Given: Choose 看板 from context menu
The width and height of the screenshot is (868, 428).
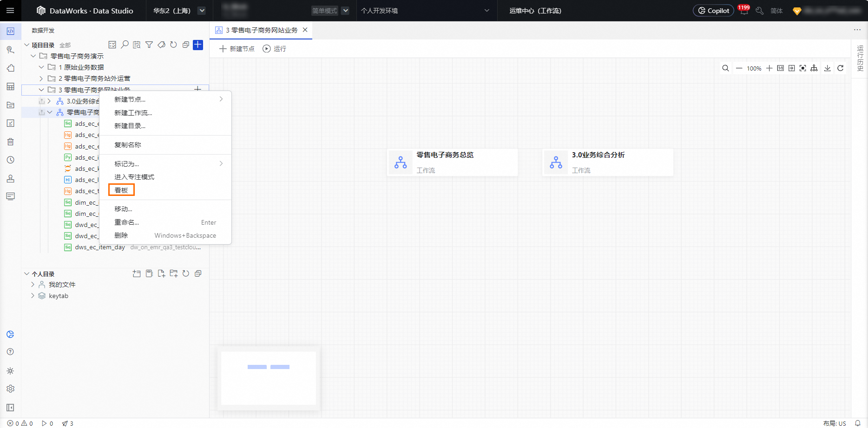Looking at the screenshot, I should [x=165, y=190].
